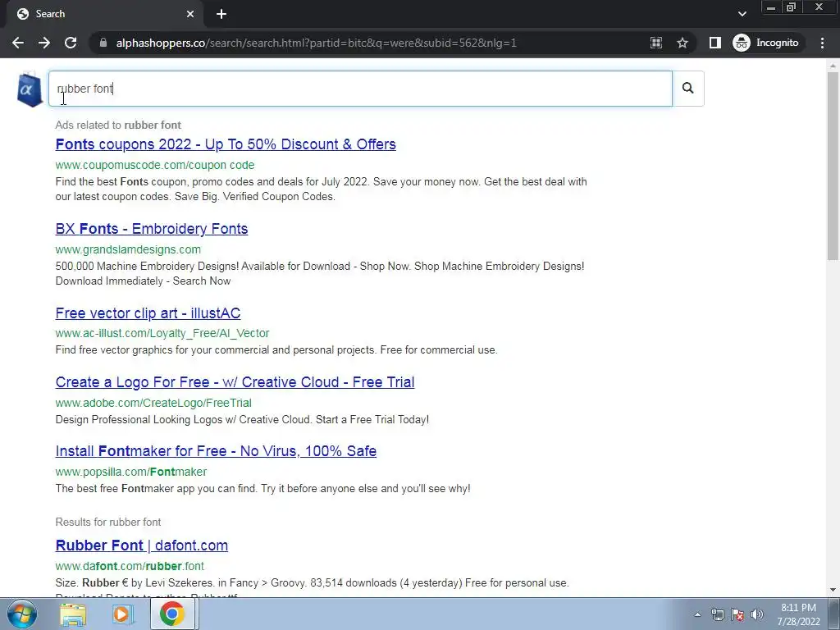Select the Search tab

coord(105,14)
